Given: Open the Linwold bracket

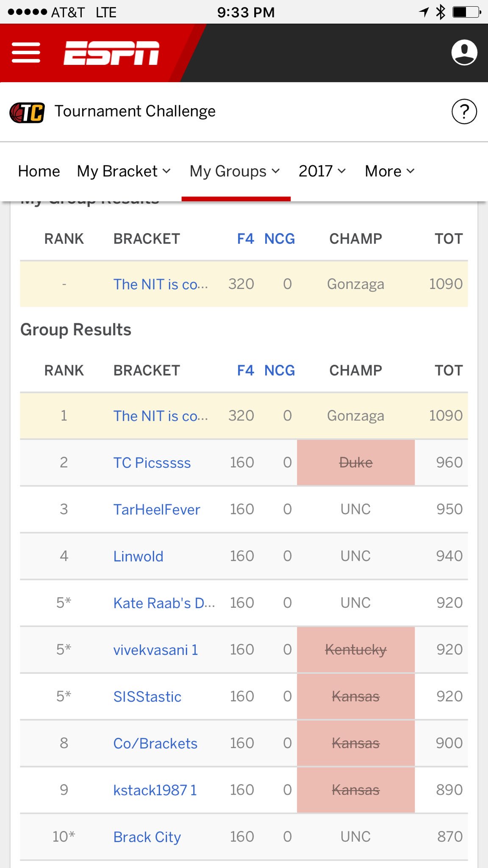Looking at the screenshot, I should click(x=138, y=556).
